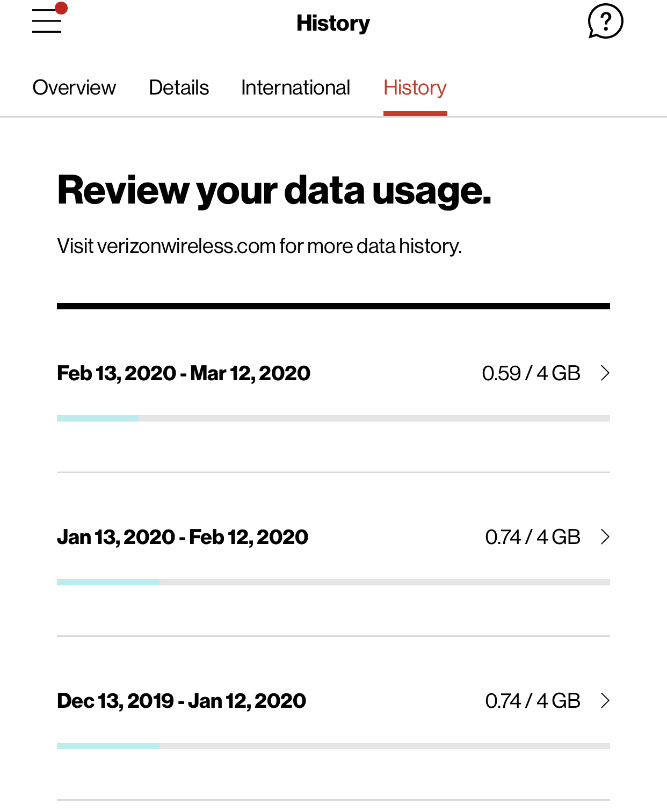Switch to the Details tab
Viewport: 667px width, 812px height.
tap(179, 88)
